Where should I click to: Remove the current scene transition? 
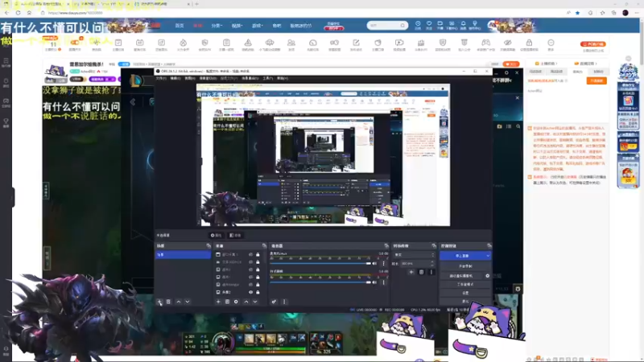pyautogui.click(x=421, y=272)
